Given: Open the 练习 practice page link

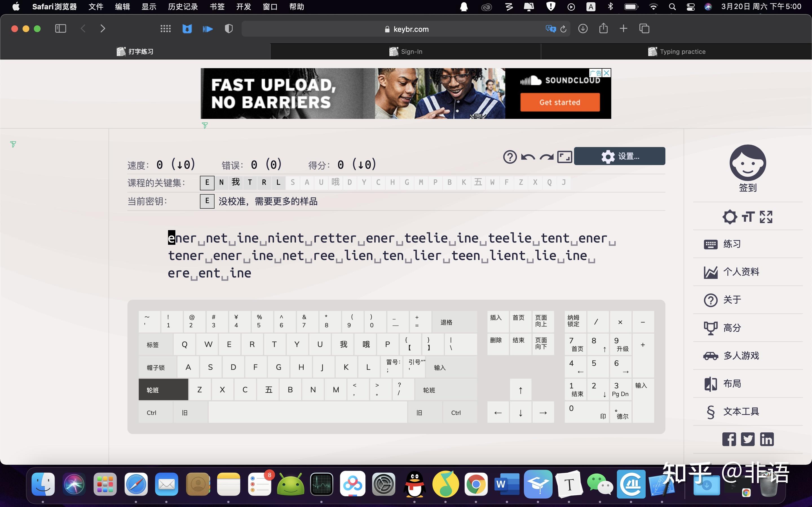Looking at the screenshot, I should point(731,244).
